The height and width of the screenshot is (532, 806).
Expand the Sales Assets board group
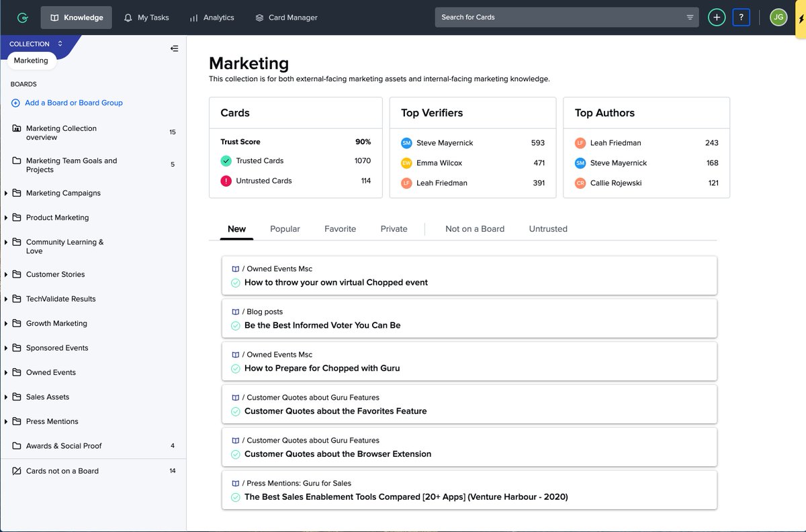coord(6,397)
